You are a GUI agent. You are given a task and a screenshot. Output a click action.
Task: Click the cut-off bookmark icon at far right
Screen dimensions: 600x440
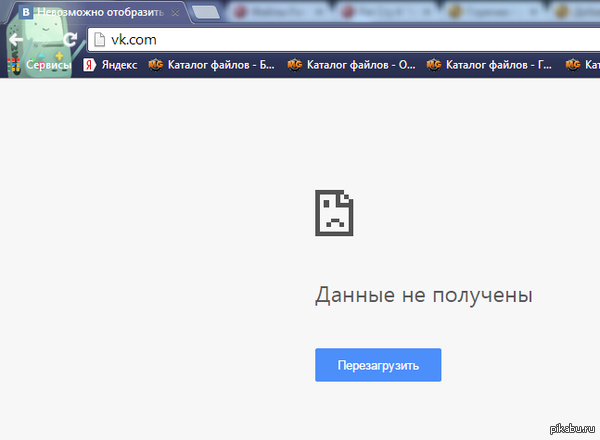point(573,64)
